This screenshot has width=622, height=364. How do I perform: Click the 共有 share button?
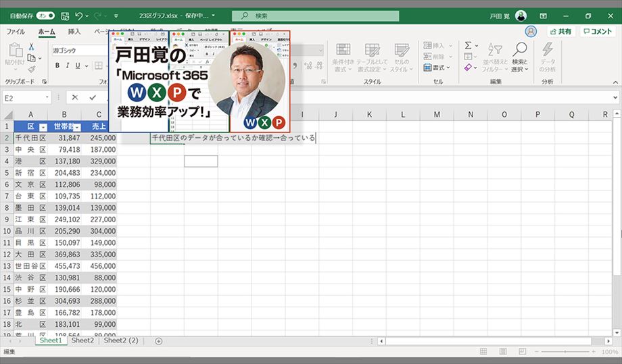561,31
